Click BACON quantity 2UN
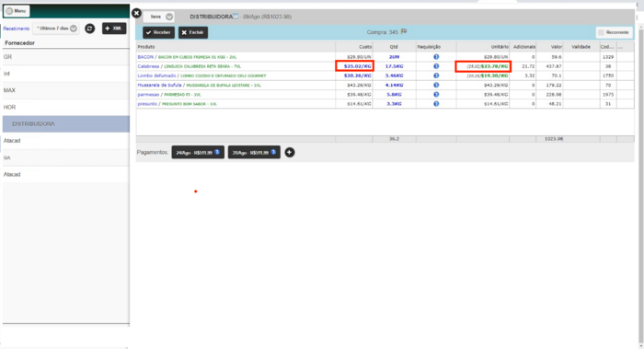Screen dimensions: 644x349 [395, 57]
